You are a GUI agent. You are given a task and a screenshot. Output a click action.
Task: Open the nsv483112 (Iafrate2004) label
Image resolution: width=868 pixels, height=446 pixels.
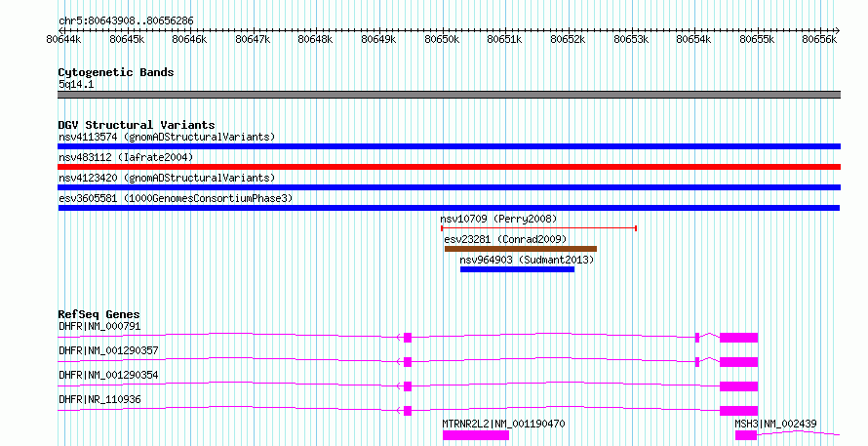click(126, 157)
